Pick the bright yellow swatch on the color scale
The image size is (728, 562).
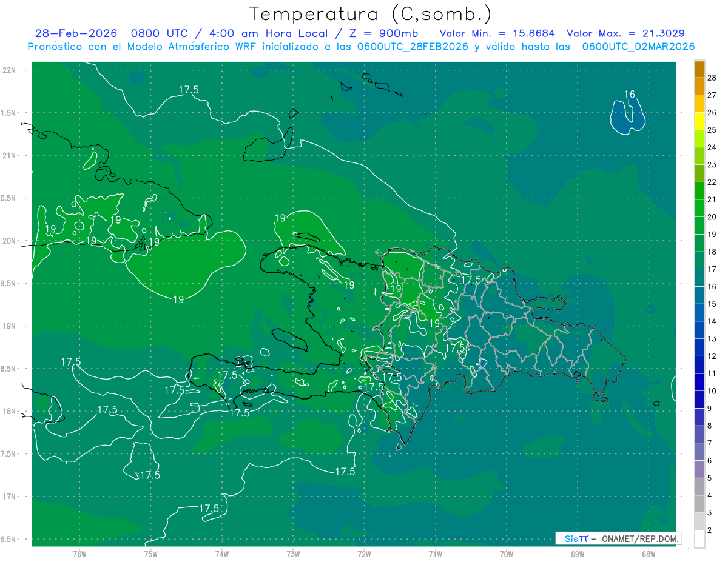tap(699, 121)
